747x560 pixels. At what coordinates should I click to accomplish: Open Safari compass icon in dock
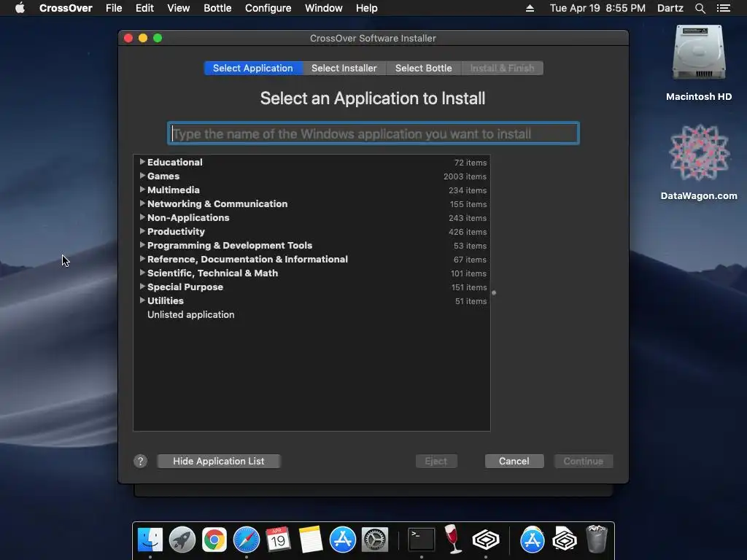[247, 540]
